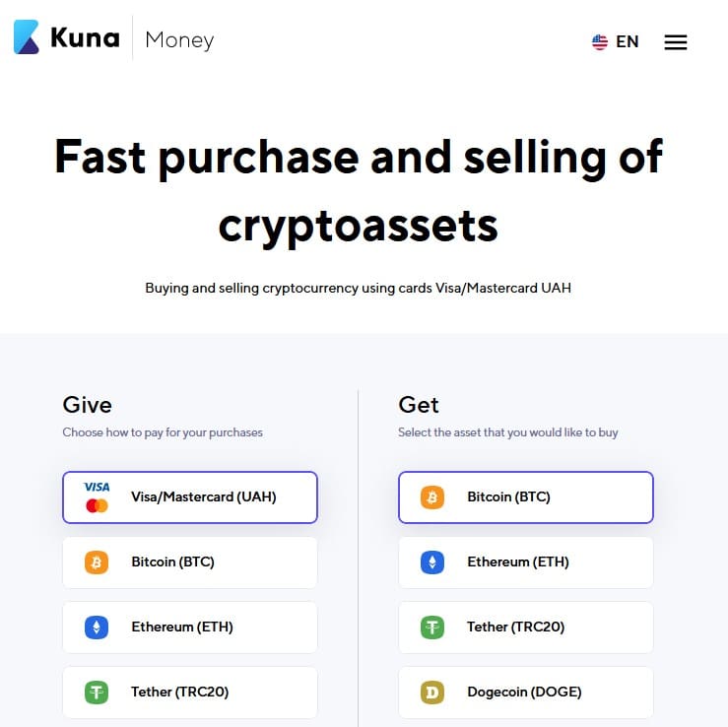Click the Tether icon in the Get column

pyautogui.click(x=432, y=628)
